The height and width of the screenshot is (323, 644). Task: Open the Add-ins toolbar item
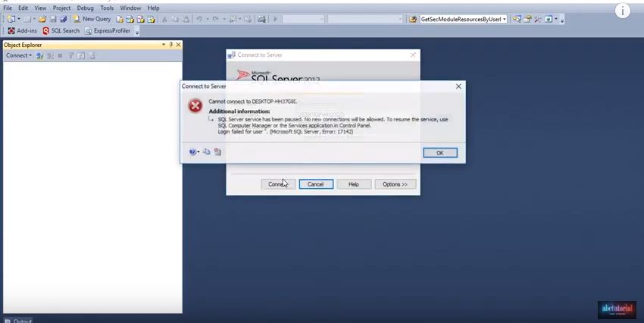[x=22, y=31]
